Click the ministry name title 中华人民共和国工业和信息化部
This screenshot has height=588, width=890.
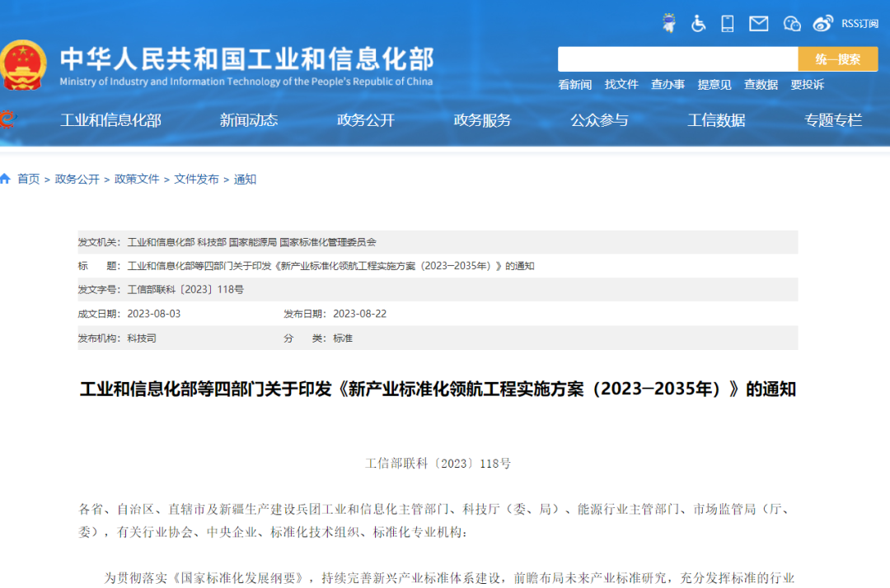247,59
